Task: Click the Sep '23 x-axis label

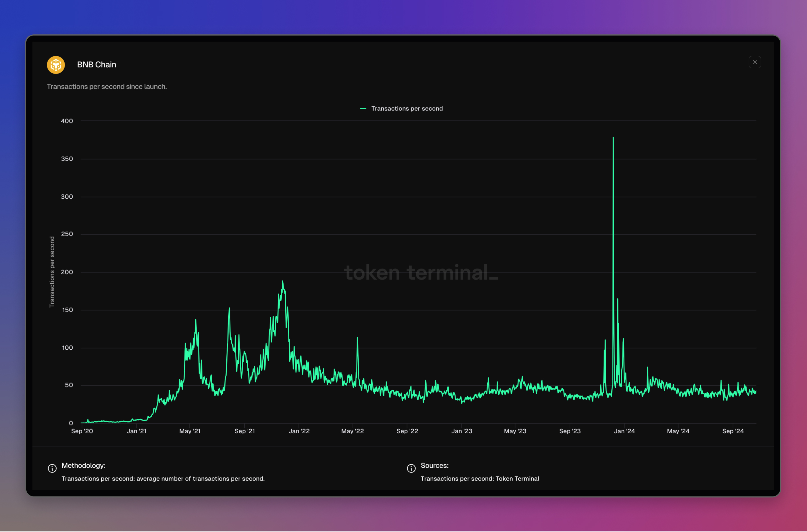Action: [x=570, y=431]
